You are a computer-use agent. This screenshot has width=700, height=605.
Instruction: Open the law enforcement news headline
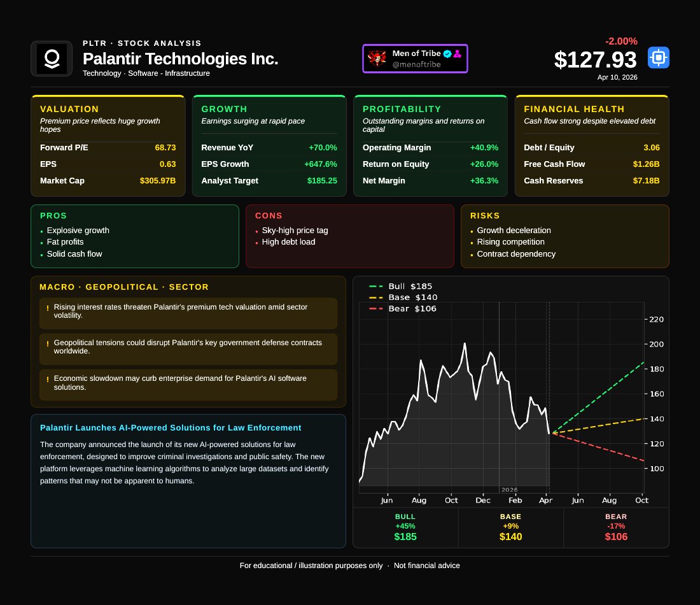[171, 427]
